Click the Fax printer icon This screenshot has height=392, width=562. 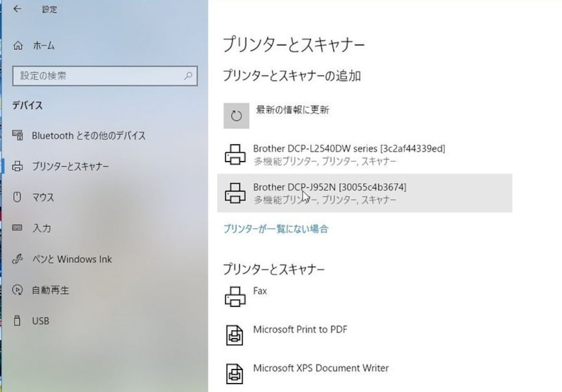coord(235,296)
